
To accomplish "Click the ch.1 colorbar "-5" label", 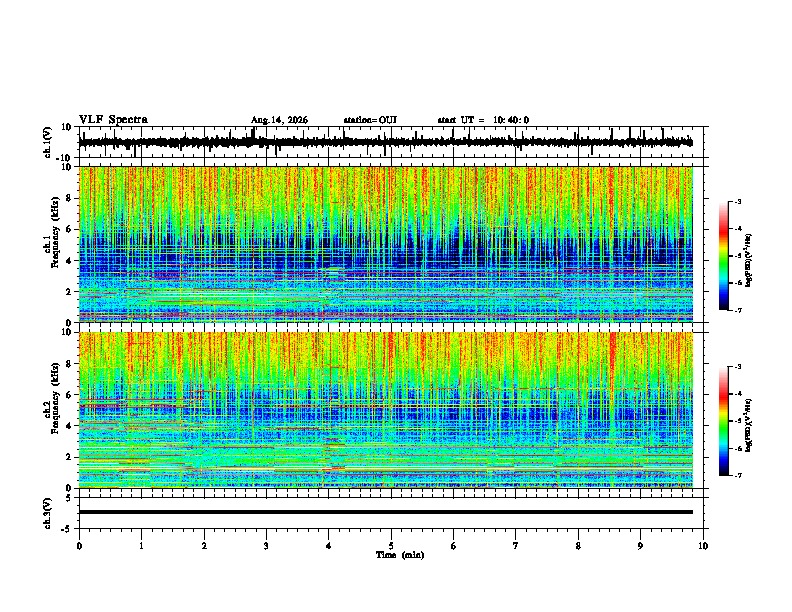I will [738, 256].
